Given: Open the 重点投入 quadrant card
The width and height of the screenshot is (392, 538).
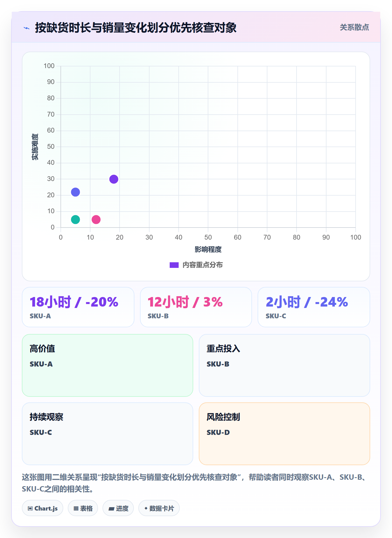Looking at the screenshot, I should [x=284, y=365].
